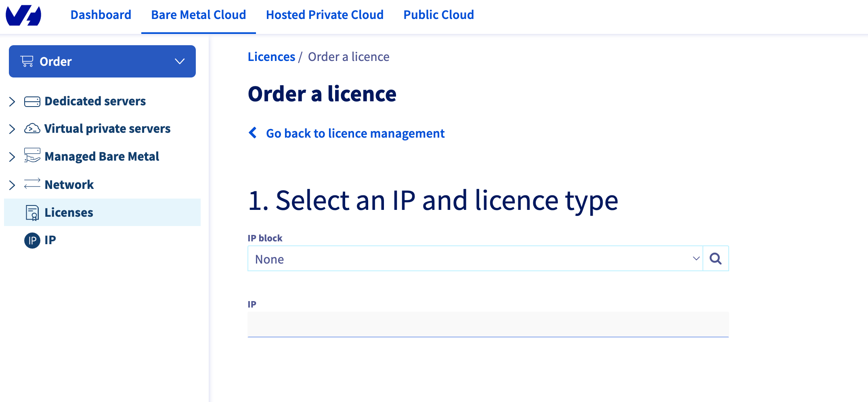868x402 pixels.
Task: Expand the Dedicated servers section
Action: 12,101
